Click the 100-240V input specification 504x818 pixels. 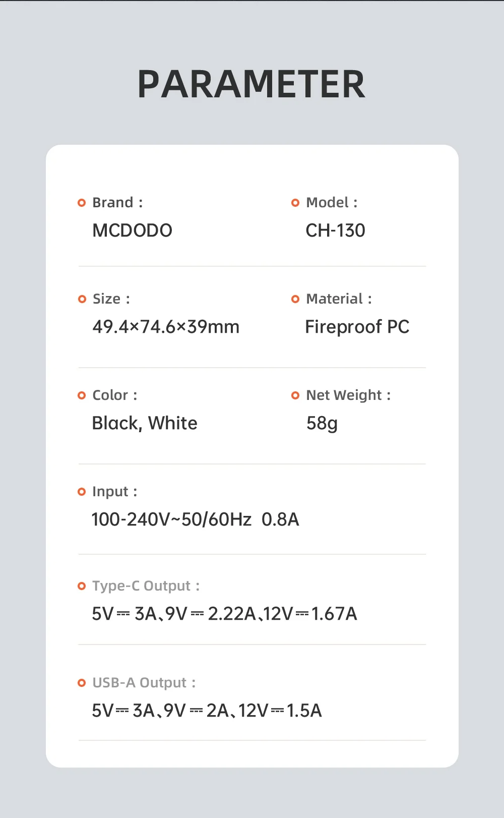[196, 519]
